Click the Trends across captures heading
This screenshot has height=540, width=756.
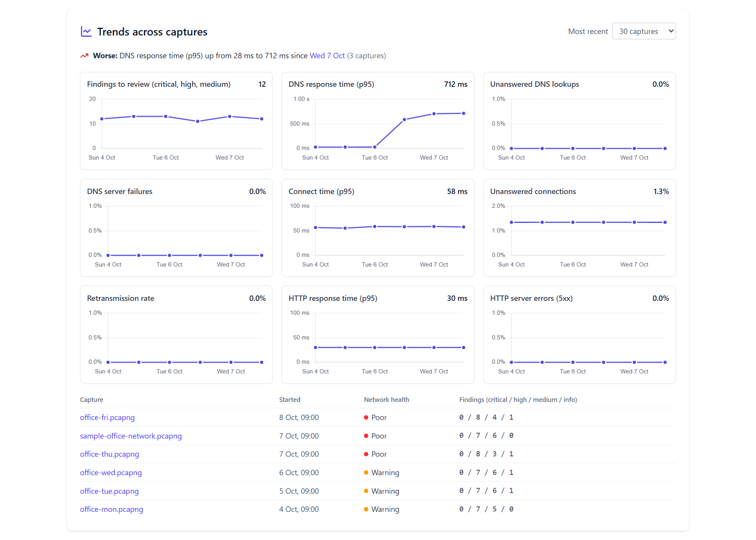[x=152, y=32]
